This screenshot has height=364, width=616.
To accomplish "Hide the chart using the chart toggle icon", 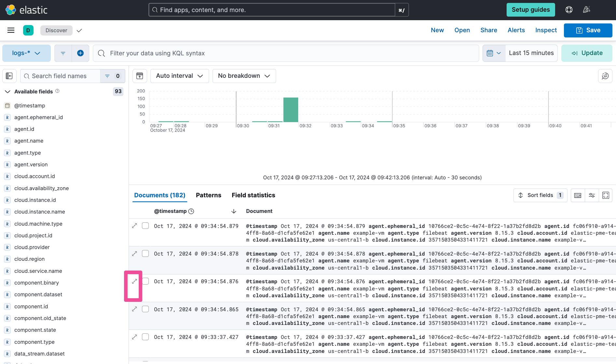I will pyautogui.click(x=140, y=76).
